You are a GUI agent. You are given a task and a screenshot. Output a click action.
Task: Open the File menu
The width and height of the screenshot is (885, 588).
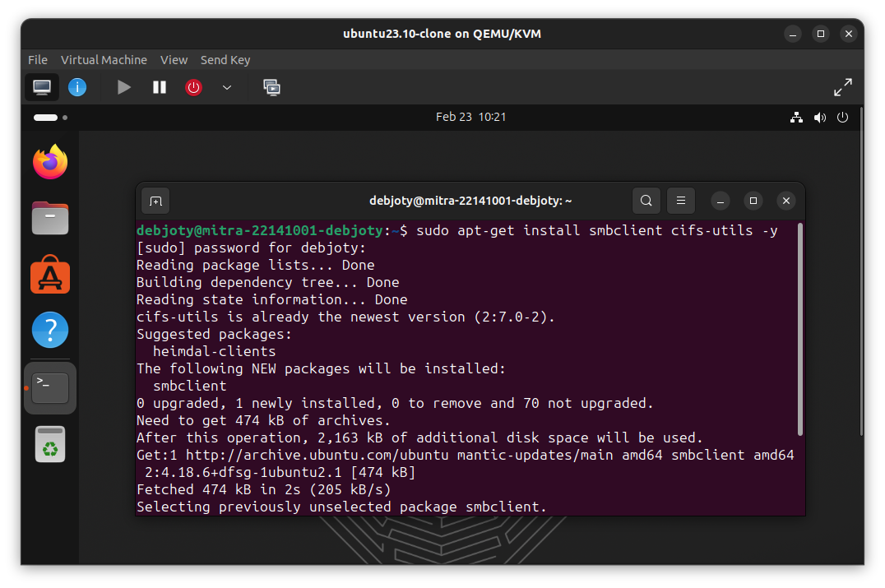tap(38, 60)
